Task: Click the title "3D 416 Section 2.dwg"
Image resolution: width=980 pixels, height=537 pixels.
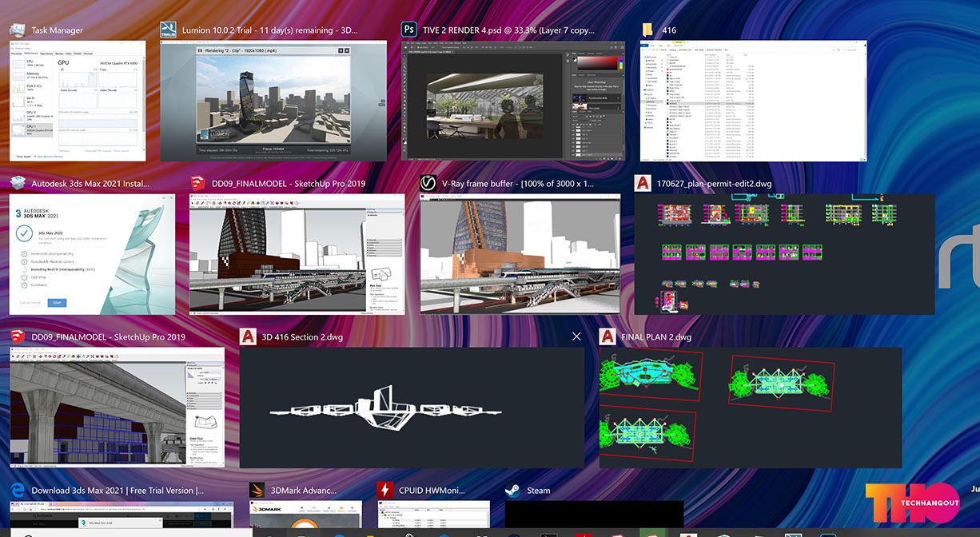Action: click(x=302, y=337)
